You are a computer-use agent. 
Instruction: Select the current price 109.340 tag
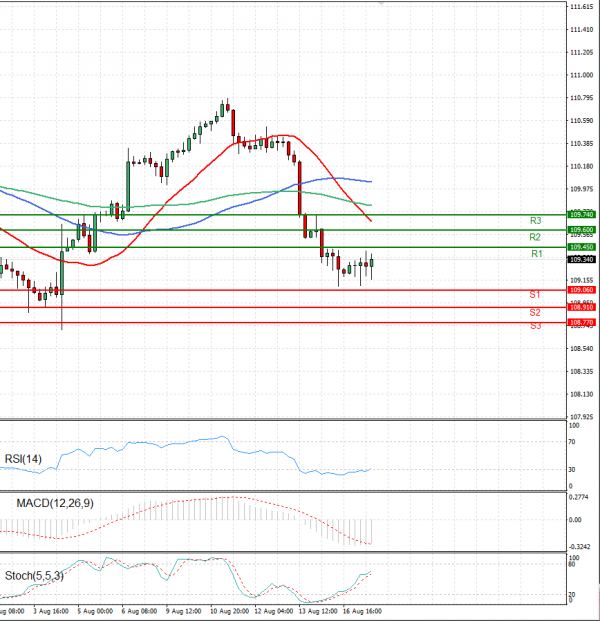click(581, 259)
